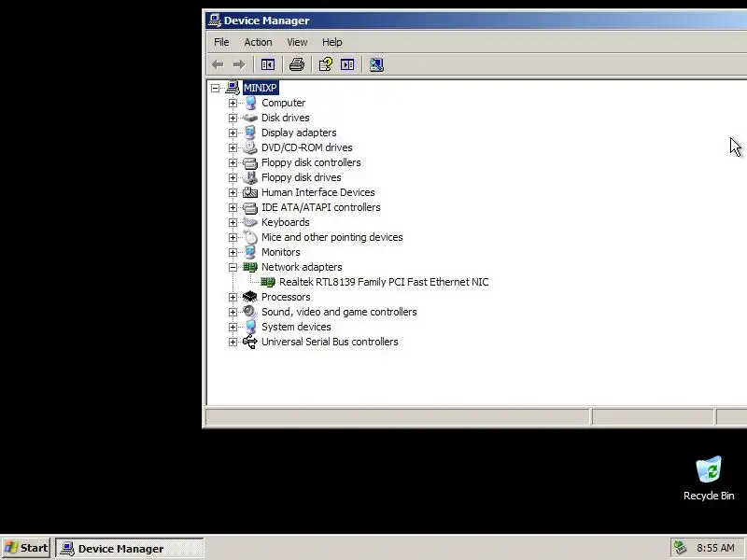
Task: Click the Device Manager title bar
Action: (x=476, y=21)
